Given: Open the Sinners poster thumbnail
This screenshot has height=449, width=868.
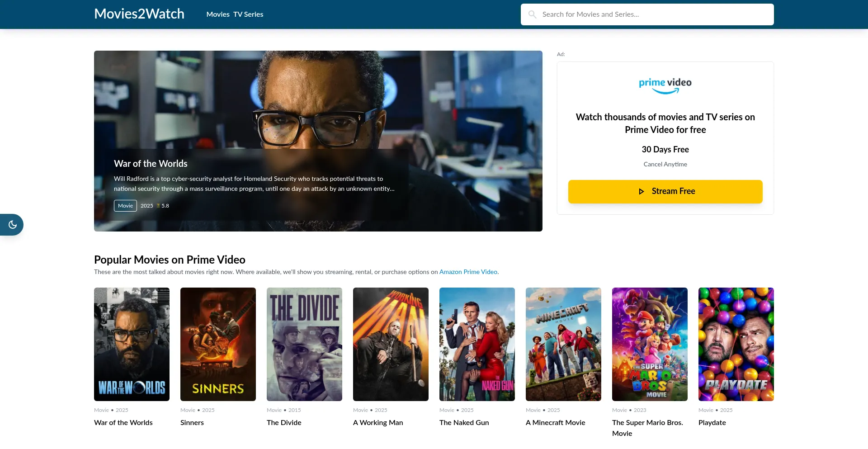Looking at the screenshot, I should (218, 344).
